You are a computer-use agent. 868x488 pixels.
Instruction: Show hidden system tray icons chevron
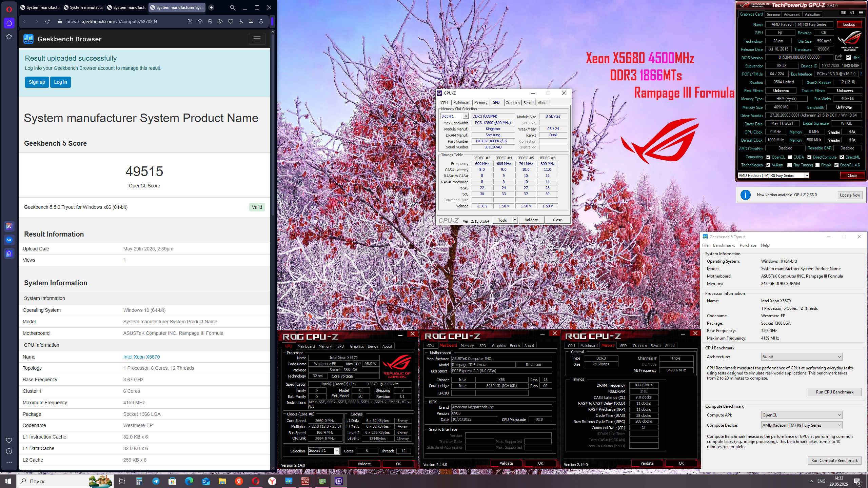[x=811, y=481]
